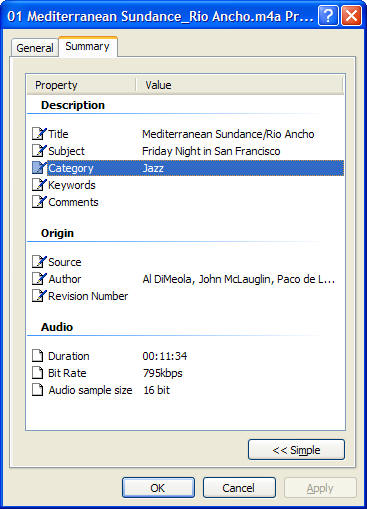Click the document icon beside Duration
Viewport: 367px width, 509px height.
(x=38, y=356)
